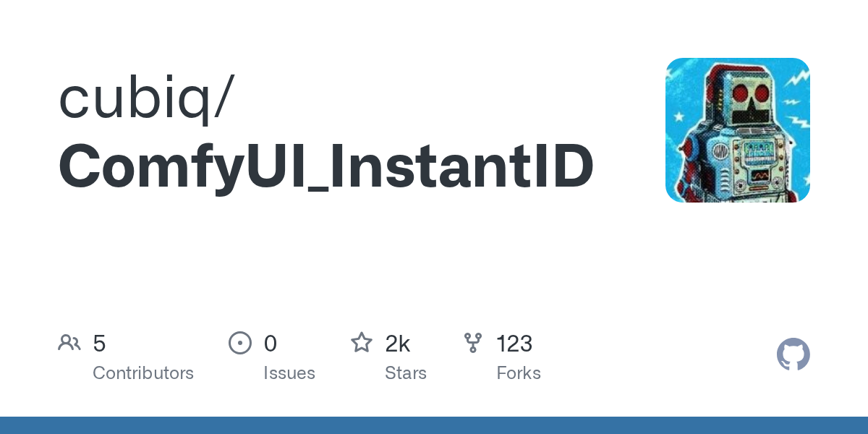Click the blue language bar at the bottom
Image resolution: width=868 pixels, height=434 pixels.
(434, 425)
